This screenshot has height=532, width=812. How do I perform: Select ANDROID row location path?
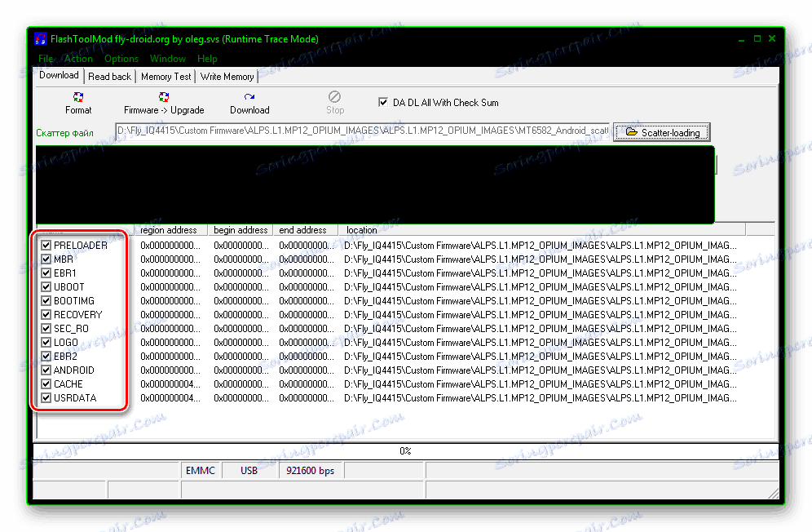pyautogui.click(x=541, y=370)
